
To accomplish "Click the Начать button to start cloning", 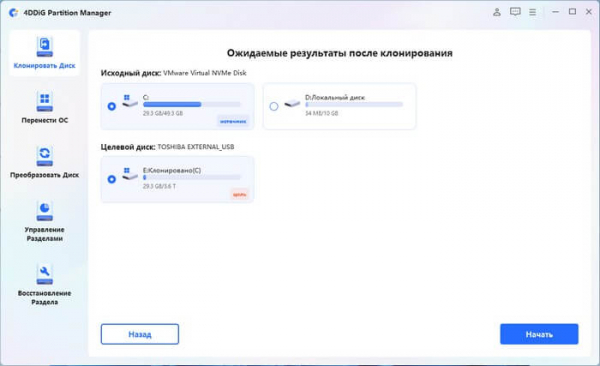I will tap(539, 334).
